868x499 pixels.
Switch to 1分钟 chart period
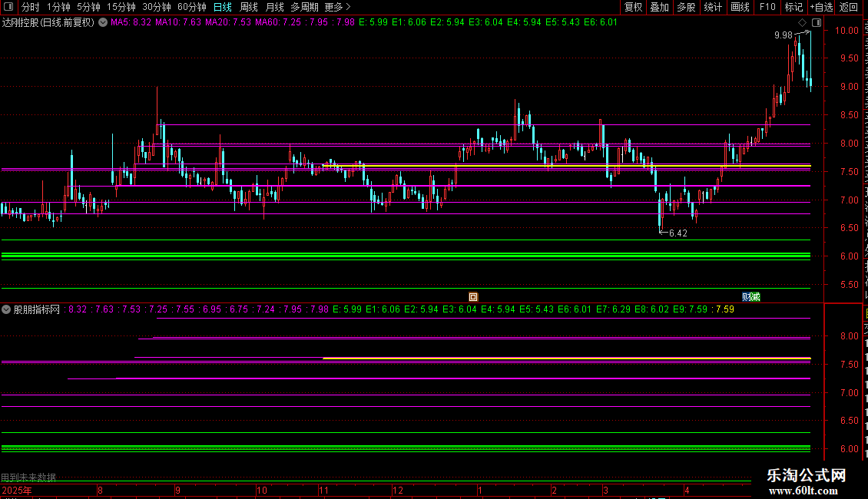click(x=58, y=7)
